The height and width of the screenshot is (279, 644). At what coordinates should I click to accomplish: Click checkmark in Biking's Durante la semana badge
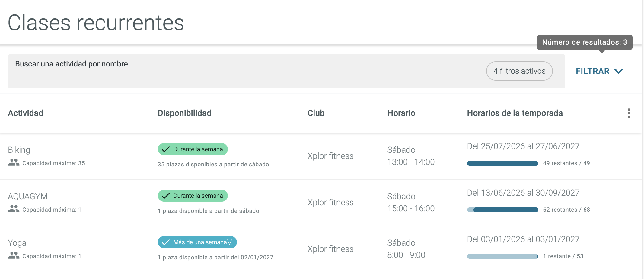point(166,149)
